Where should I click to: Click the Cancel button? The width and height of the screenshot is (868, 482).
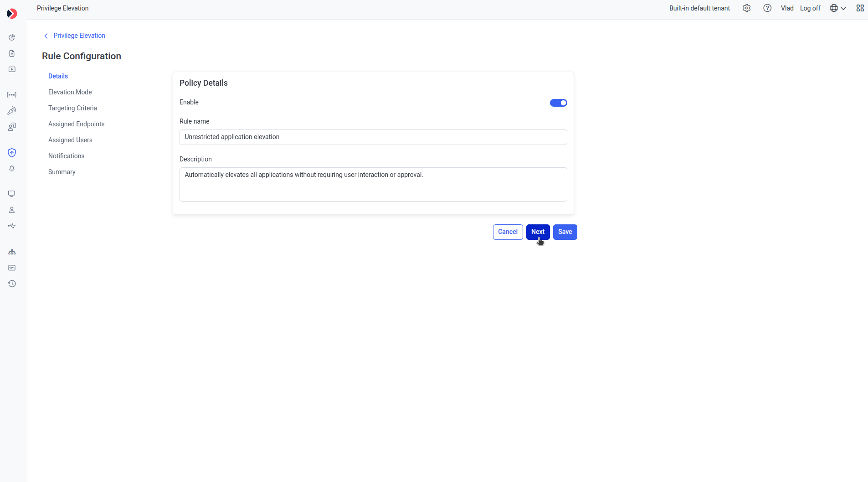click(x=508, y=232)
